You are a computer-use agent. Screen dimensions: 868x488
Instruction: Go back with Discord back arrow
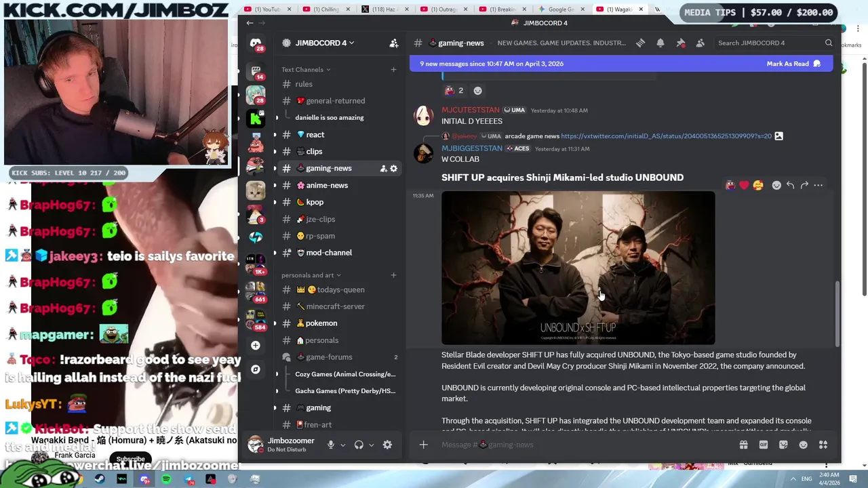coord(250,23)
